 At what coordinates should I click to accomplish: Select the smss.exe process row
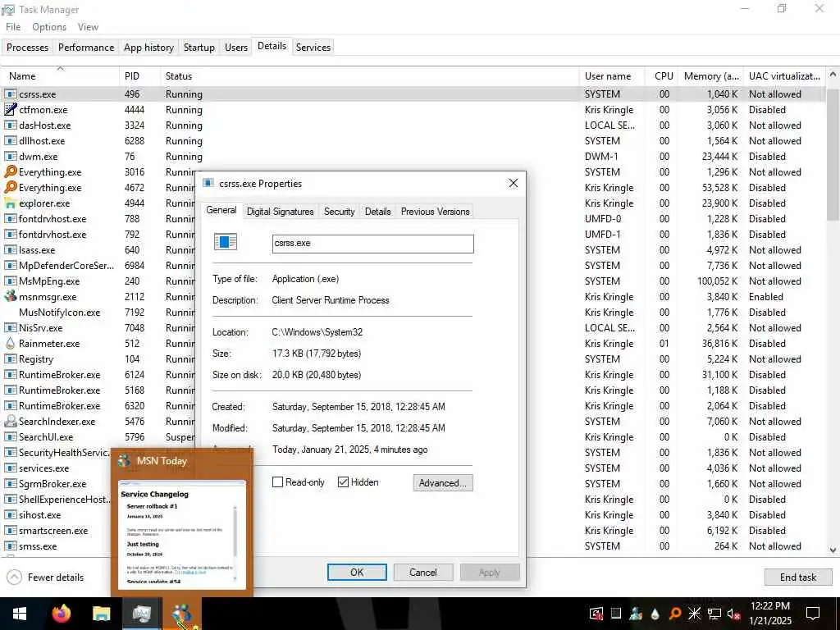(x=413, y=546)
